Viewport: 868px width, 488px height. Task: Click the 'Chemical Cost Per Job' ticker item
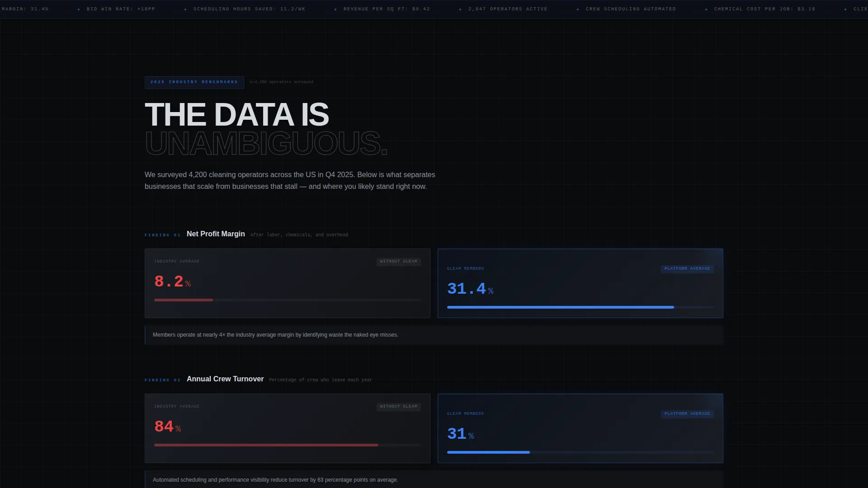(764, 9)
